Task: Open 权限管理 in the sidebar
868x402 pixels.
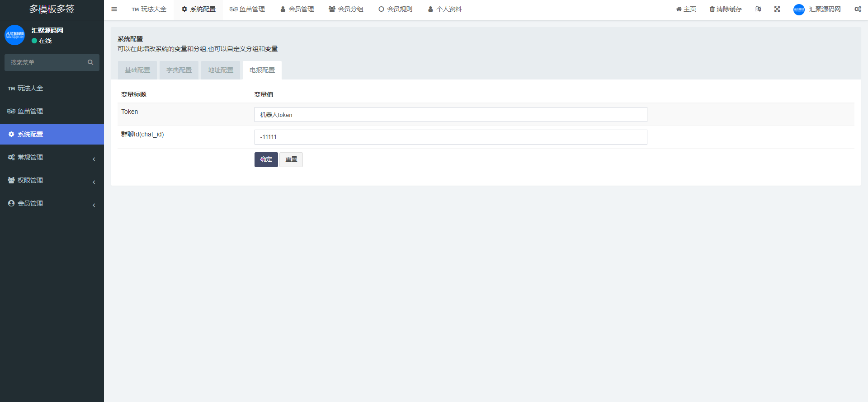Action: (x=52, y=180)
